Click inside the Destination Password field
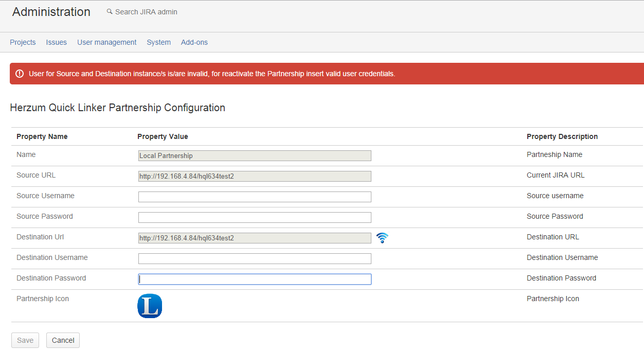644x349 pixels. tap(255, 279)
